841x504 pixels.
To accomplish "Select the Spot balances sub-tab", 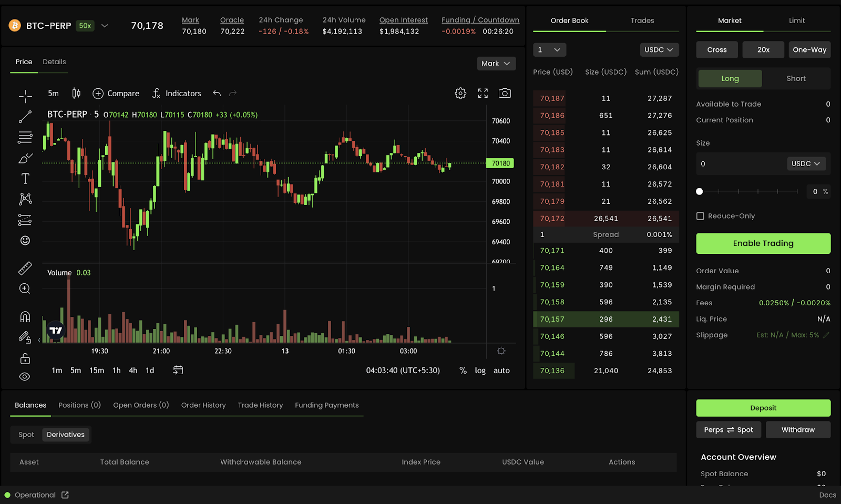I will [x=26, y=435].
